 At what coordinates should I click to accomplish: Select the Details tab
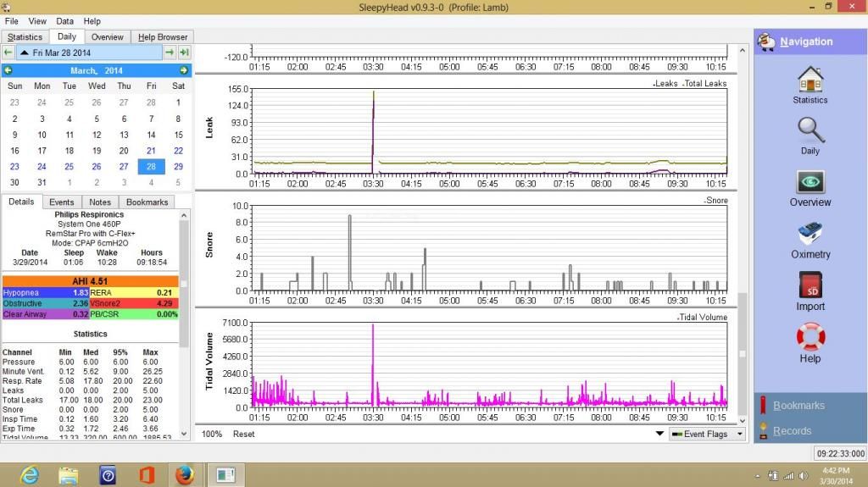click(x=21, y=202)
